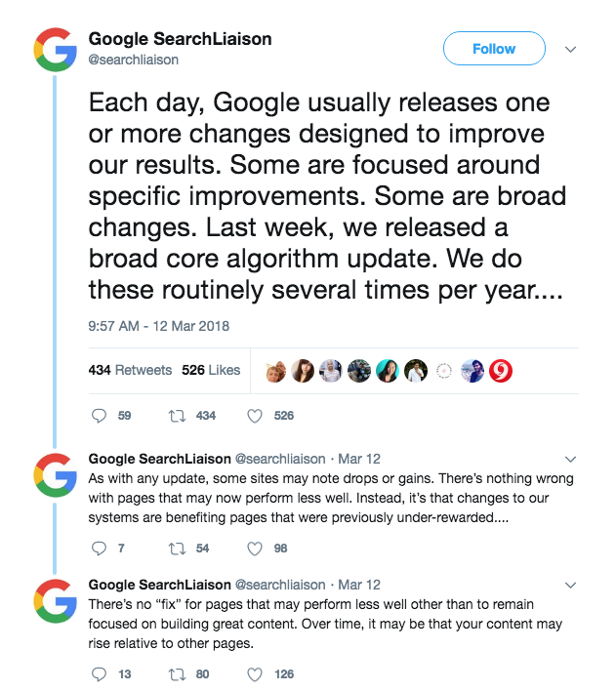
Task: Retweet the tweet with 54 retweets
Action: [178, 549]
